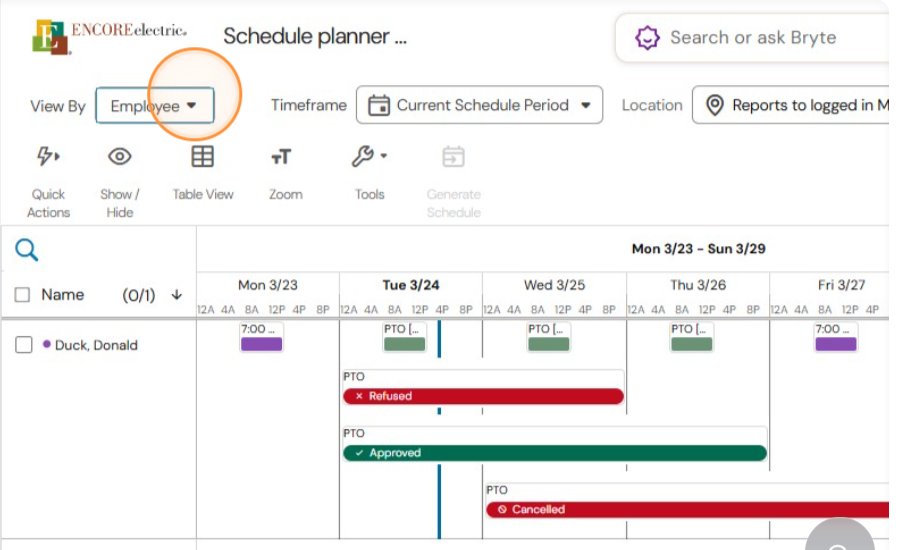The height and width of the screenshot is (550, 906).
Task: Select the Thu 3/26 day header
Action: click(698, 285)
